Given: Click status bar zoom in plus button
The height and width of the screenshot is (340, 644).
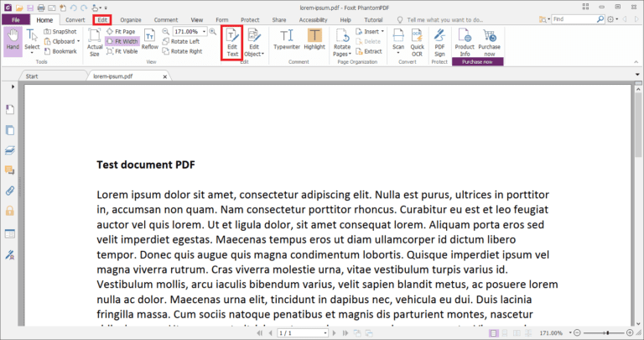Looking at the screenshot, I should coord(630,332).
